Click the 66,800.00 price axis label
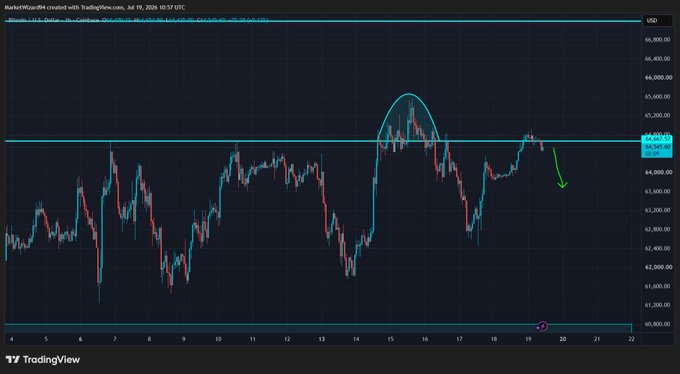The width and height of the screenshot is (680, 374). pos(658,39)
